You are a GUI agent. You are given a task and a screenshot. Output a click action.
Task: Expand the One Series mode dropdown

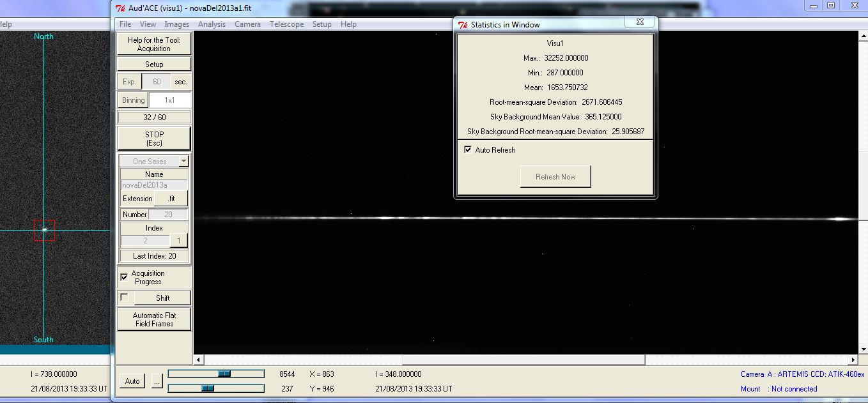click(183, 162)
